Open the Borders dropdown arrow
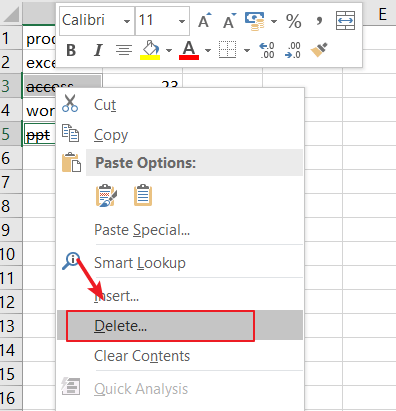Viewport: 396px width, 411px height. (247, 51)
